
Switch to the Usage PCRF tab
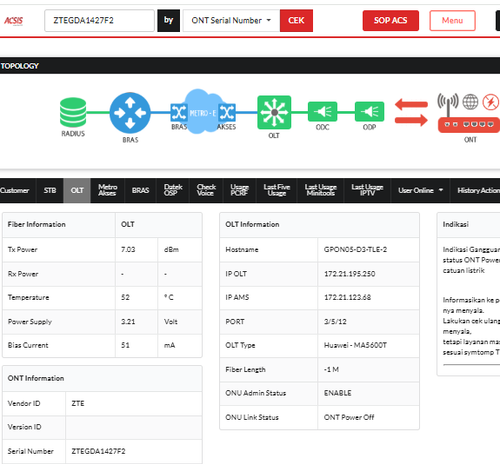(x=239, y=190)
